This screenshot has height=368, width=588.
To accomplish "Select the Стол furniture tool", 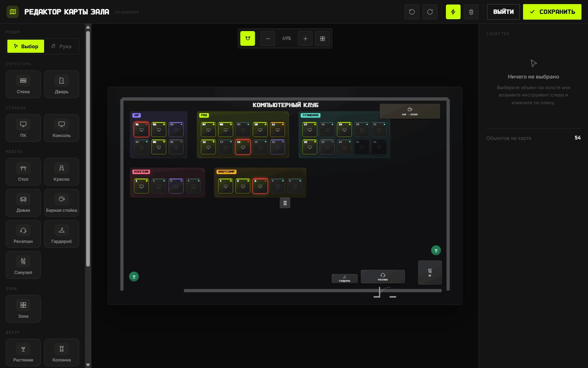I will pos(23,172).
